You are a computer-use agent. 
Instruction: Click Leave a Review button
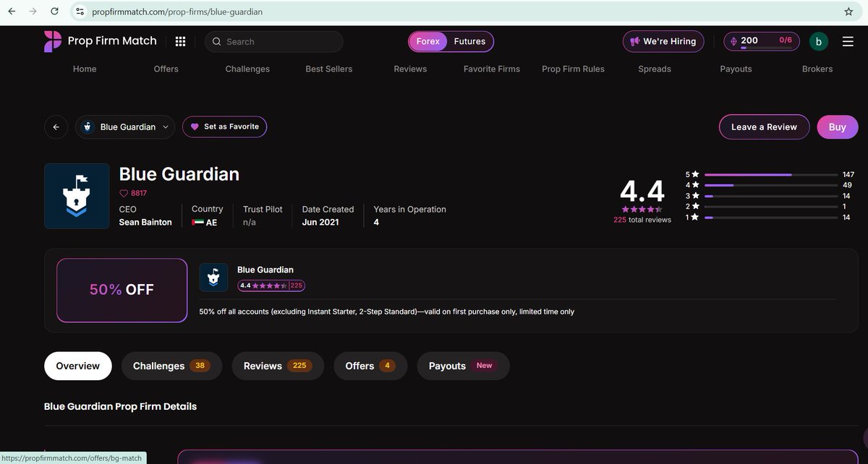click(764, 126)
